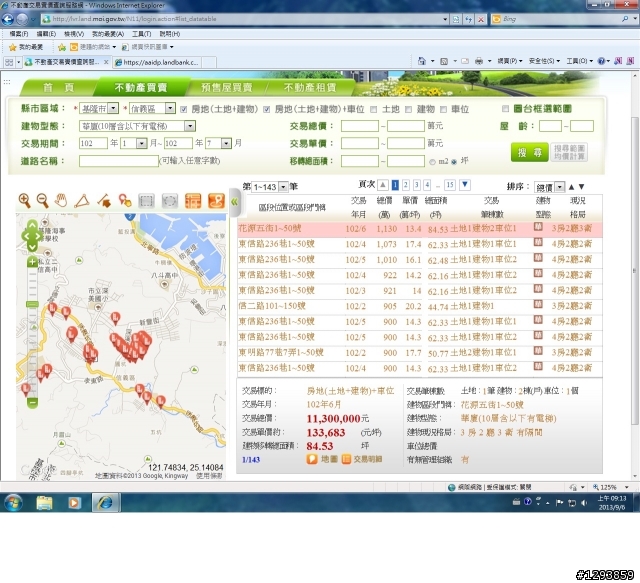Open the orange table list icon

point(193,201)
